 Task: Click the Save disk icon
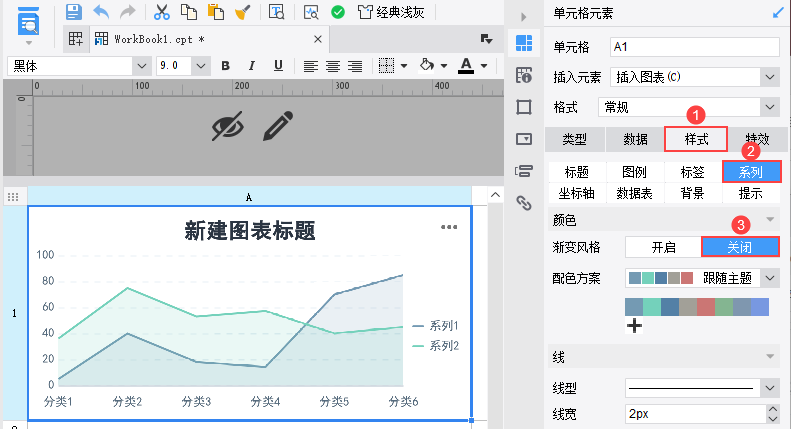(74, 12)
